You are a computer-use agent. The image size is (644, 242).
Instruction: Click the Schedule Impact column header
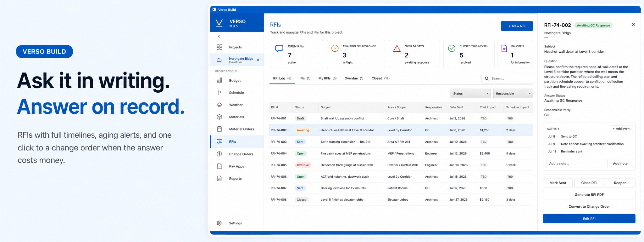(x=518, y=107)
